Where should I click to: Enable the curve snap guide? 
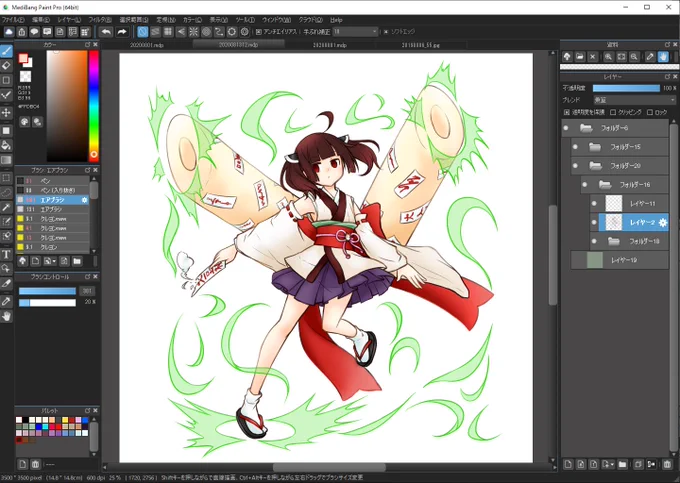pyautogui.click(x=219, y=32)
